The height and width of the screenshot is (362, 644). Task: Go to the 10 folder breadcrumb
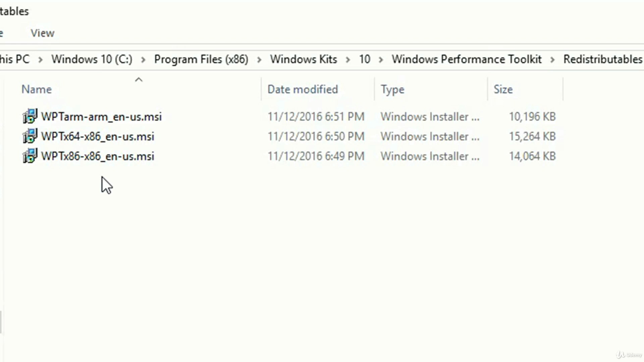click(365, 59)
